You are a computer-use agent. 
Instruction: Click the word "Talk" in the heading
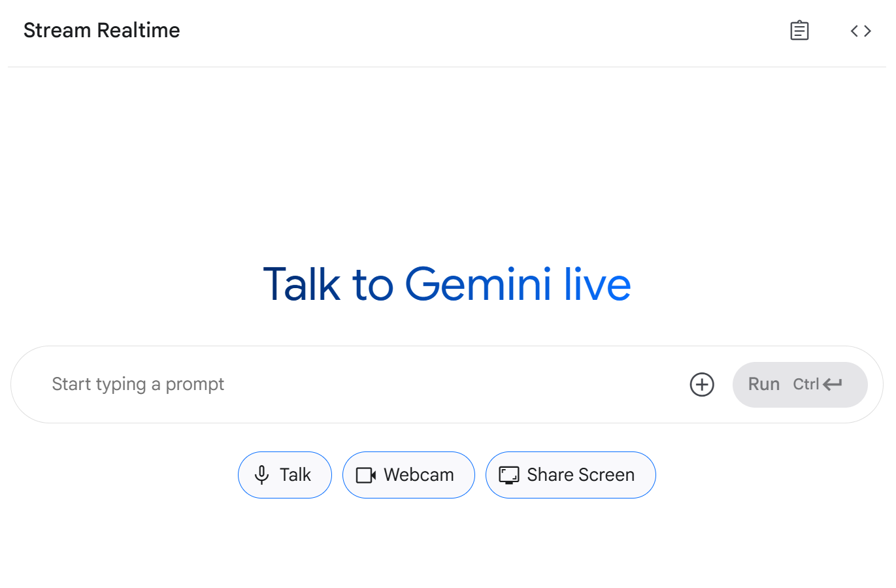pyautogui.click(x=301, y=284)
